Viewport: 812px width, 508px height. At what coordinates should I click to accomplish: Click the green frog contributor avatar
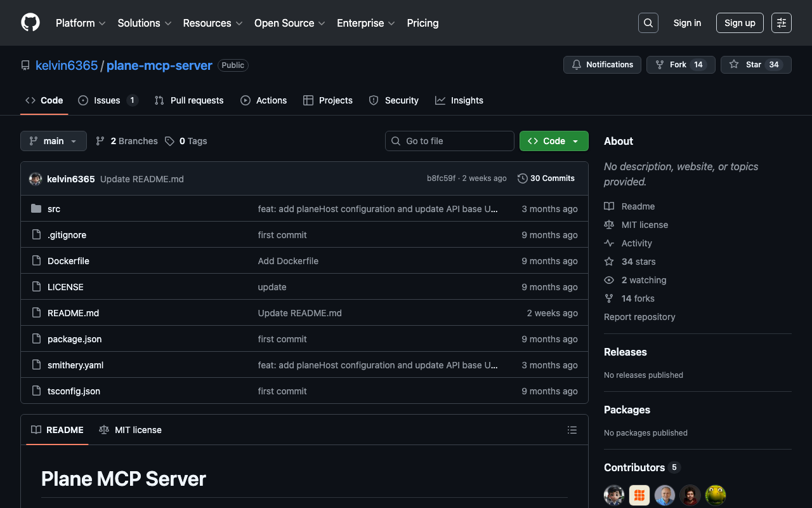715,495
